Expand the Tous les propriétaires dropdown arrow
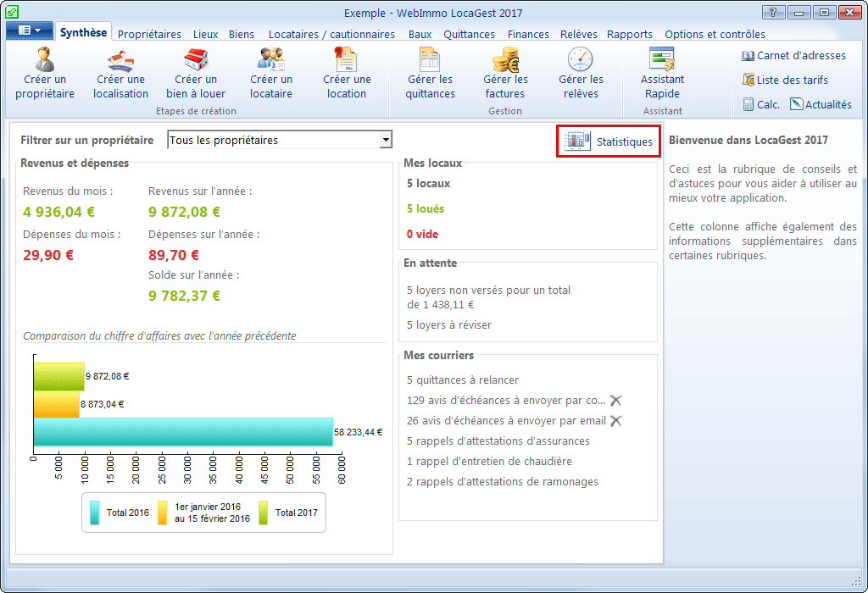 pos(386,140)
